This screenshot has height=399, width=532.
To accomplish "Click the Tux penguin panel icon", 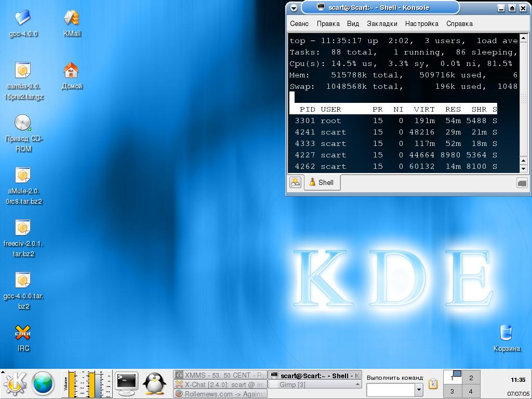I will (x=154, y=384).
